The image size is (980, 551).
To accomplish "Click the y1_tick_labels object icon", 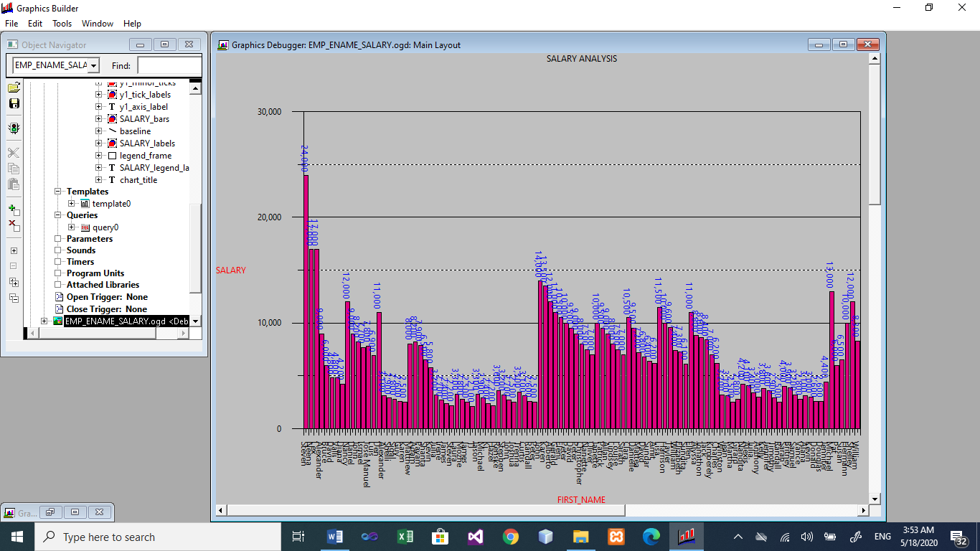I will click(x=112, y=95).
